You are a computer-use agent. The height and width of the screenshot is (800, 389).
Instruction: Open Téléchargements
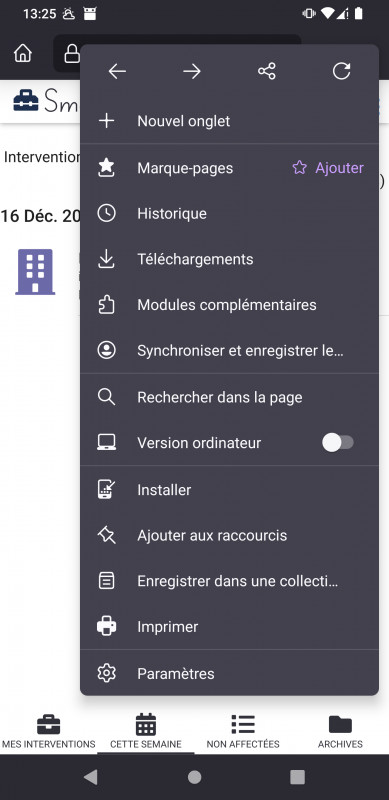(229, 259)
